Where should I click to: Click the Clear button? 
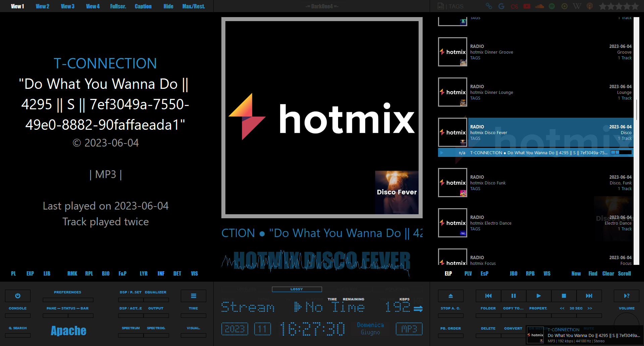pyautogui.click(x=608, y=274)
